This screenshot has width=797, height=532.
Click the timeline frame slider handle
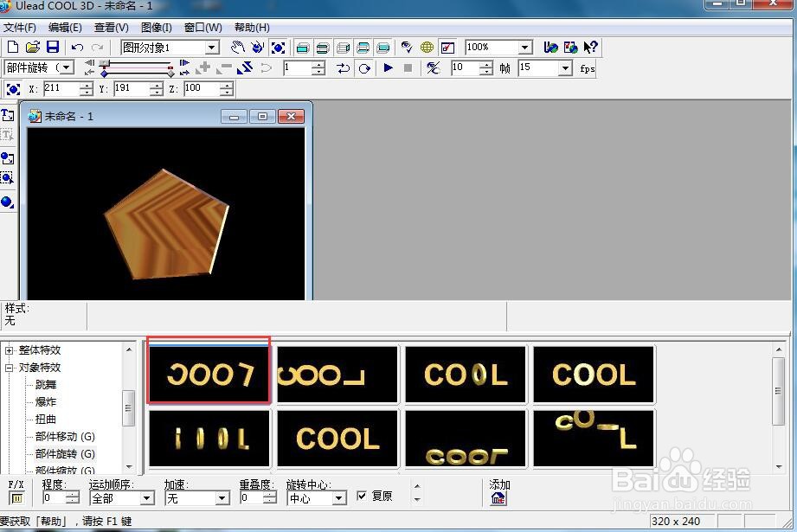coord(104,63)
